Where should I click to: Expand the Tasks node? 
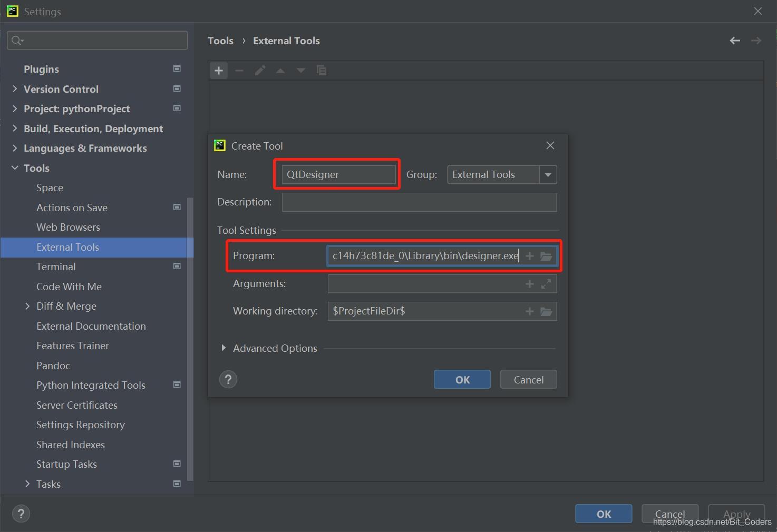click(x=27, y=484)
